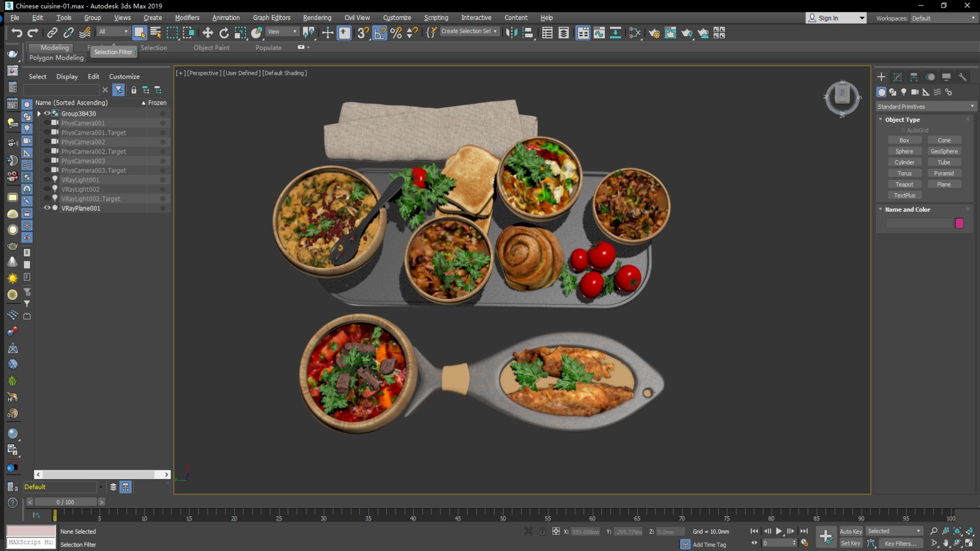Screen dimensions: 980x551
Task: Open the Utilities panel wrench icon
Action: 963,77
